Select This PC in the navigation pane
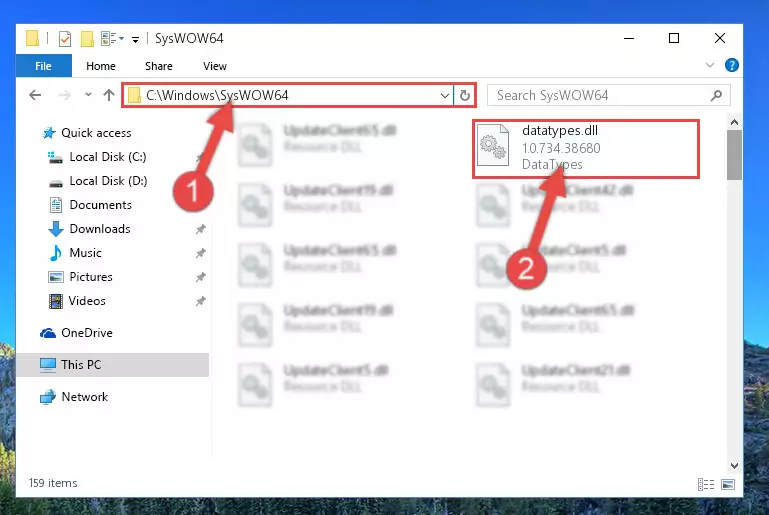Viewport: 769px width, 515px height. click(x=113, y=365)
